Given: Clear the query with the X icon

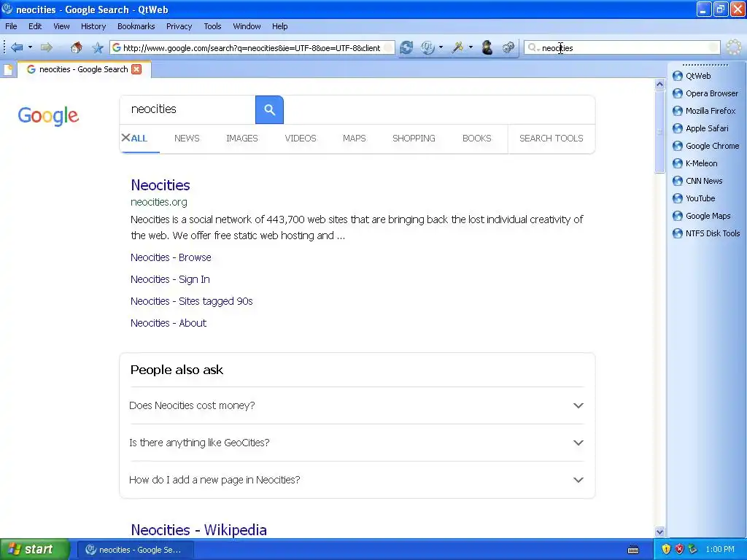Looking at the screenshot, I should coord(125,138).
